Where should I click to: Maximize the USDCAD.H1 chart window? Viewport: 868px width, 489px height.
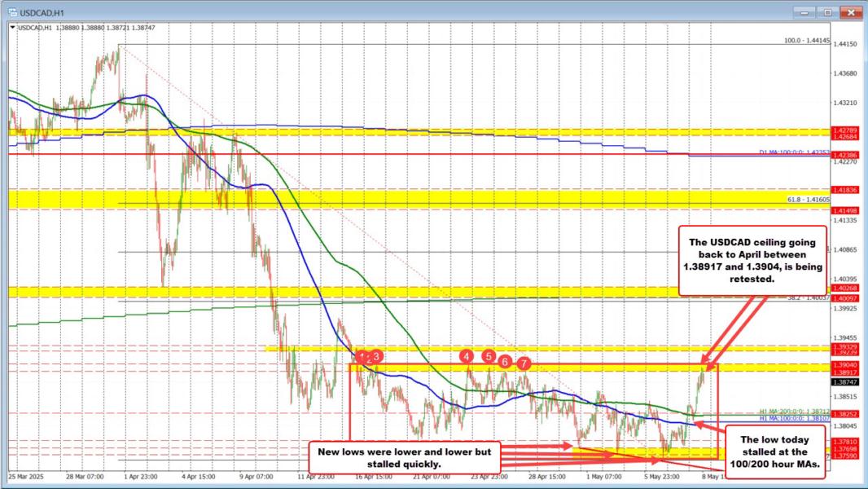tap(827, 11)
